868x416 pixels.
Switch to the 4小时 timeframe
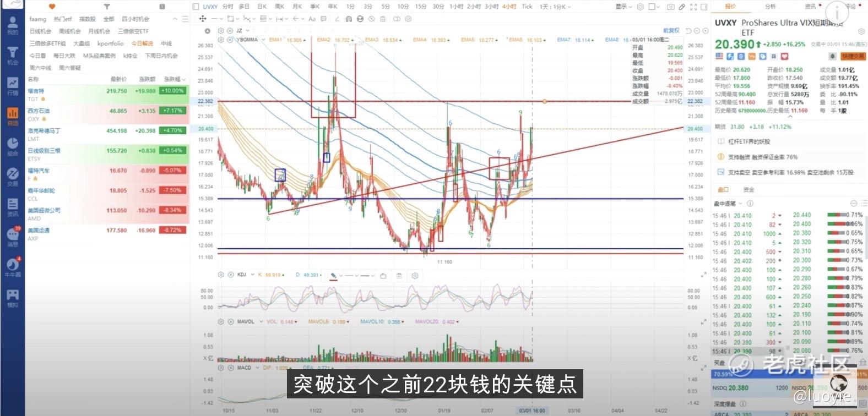(x=509, y=7)
